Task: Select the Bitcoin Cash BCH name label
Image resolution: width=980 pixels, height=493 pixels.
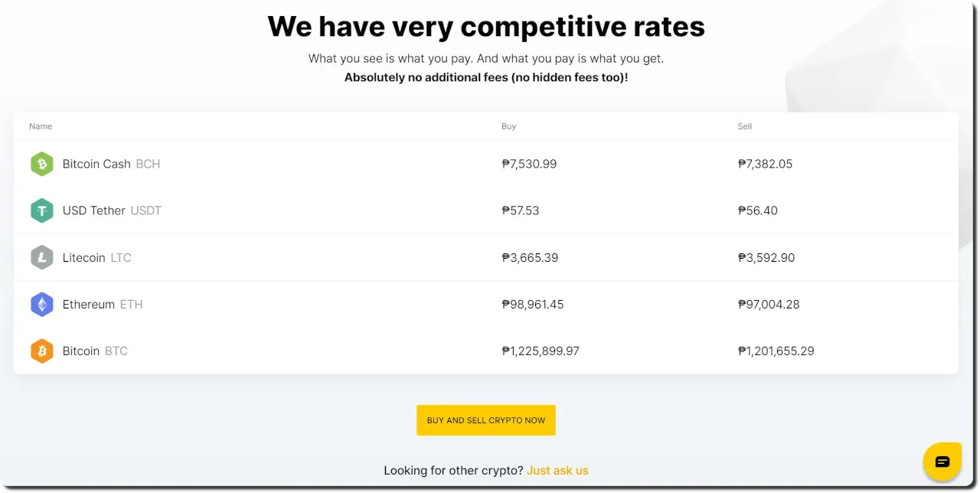Action: point(111,164)
